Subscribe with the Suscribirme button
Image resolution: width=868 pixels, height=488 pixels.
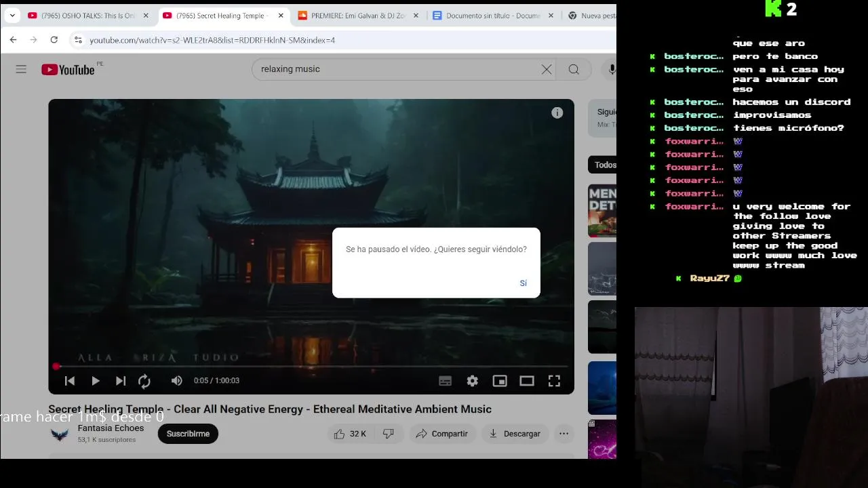tap(188, 434)
